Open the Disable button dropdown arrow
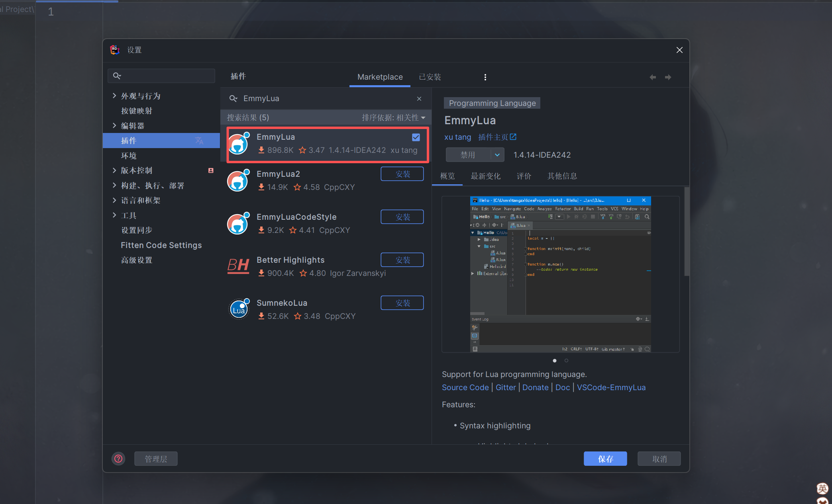The width and height of the screenshot is (832, 504). [x=497, y=155]
